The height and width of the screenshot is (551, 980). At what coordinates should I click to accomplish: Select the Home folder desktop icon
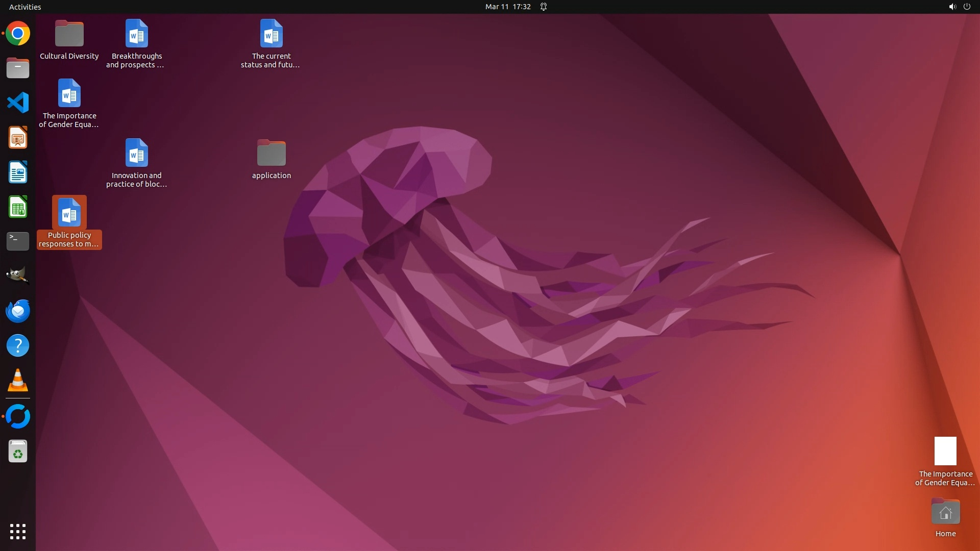tap(945, 512)
